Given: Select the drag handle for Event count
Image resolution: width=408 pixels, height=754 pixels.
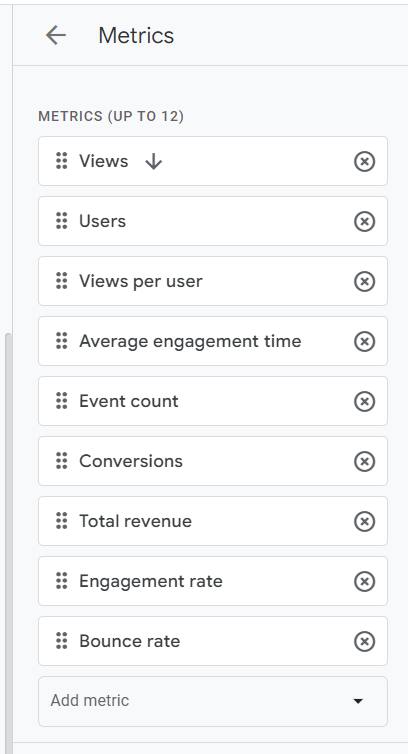Looking at the screenshot, I should [x=62, y=401].
